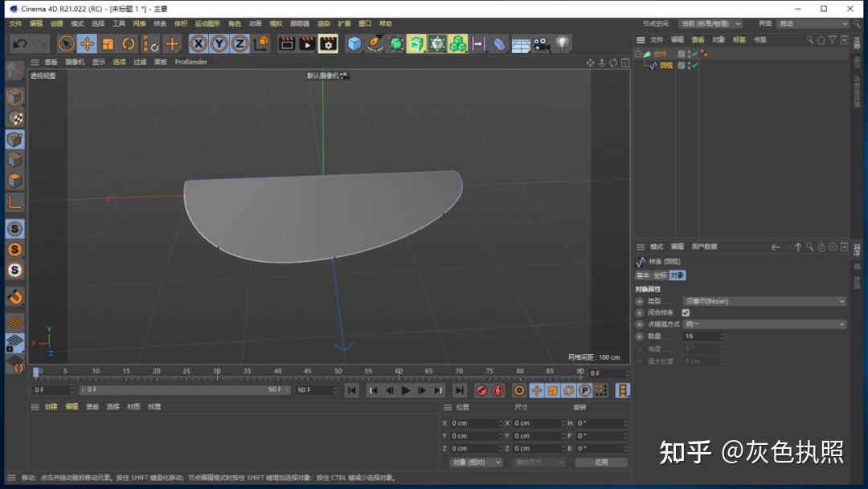868x489 pixels.
Task: Open the 点插值方式 interpolation dropdown
Action: pos(764,324)
